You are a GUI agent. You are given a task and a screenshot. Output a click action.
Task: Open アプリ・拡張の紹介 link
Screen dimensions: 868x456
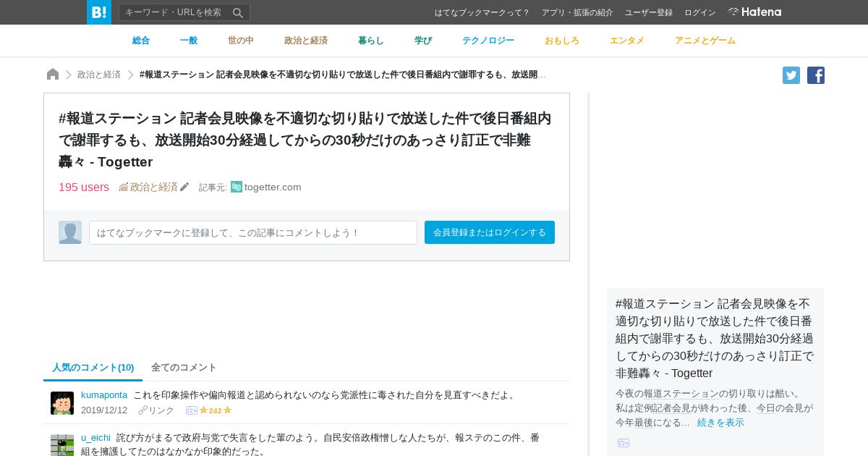577,12
